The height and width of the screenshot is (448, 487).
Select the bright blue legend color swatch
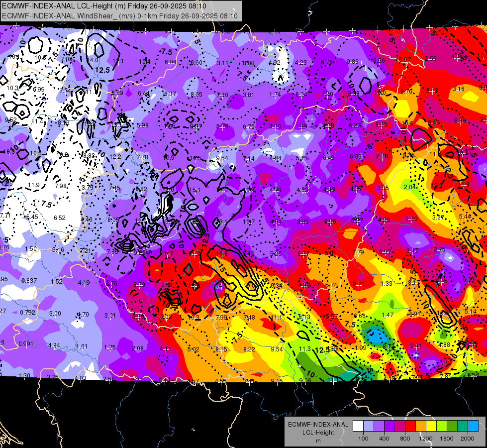pos(473,426)
